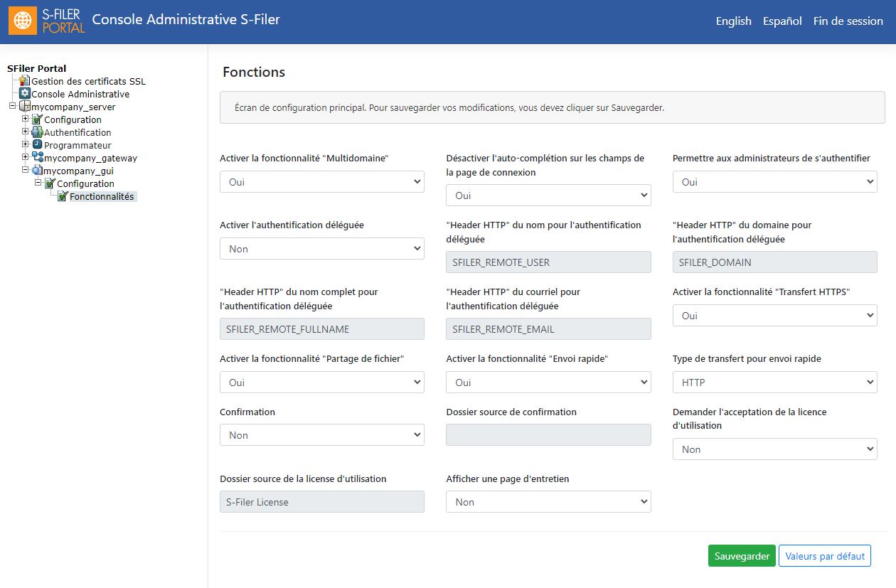Screen dimensions: 896x588
Task: Click the SFiler Portal tree root label
Action: [36, 68]
